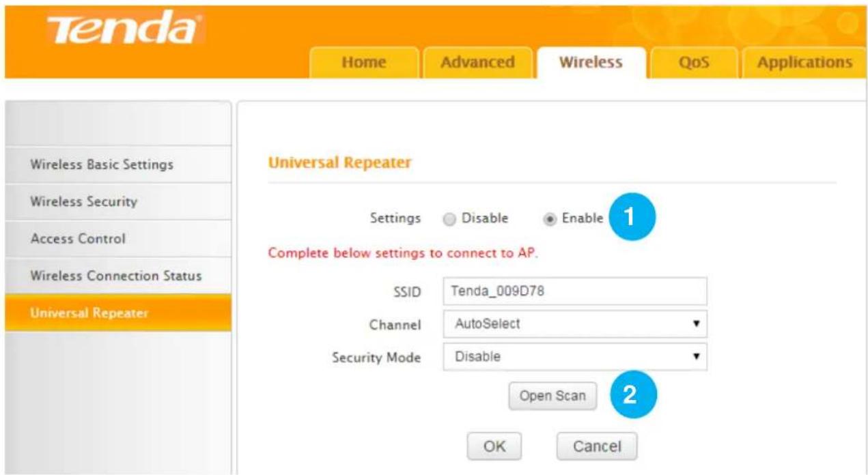This screenshot has height=475, width=868.
Task: Select the Disable radio button
Action: click(449, 219)
